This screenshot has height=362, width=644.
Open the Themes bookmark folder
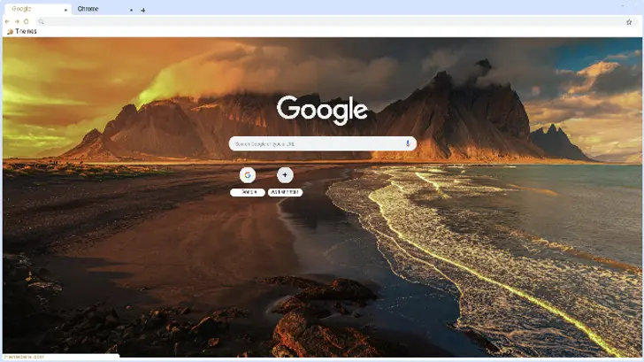(x=21, y=31)
